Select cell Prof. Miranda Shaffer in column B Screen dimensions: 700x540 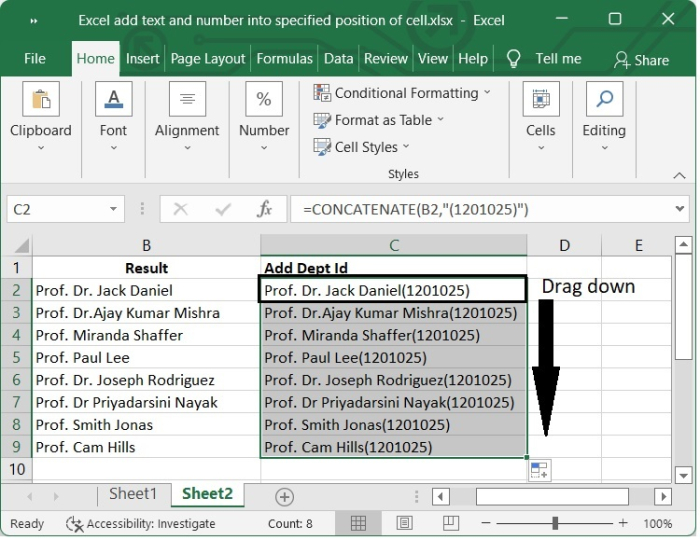pyautogui.click(x=146, y=335)
